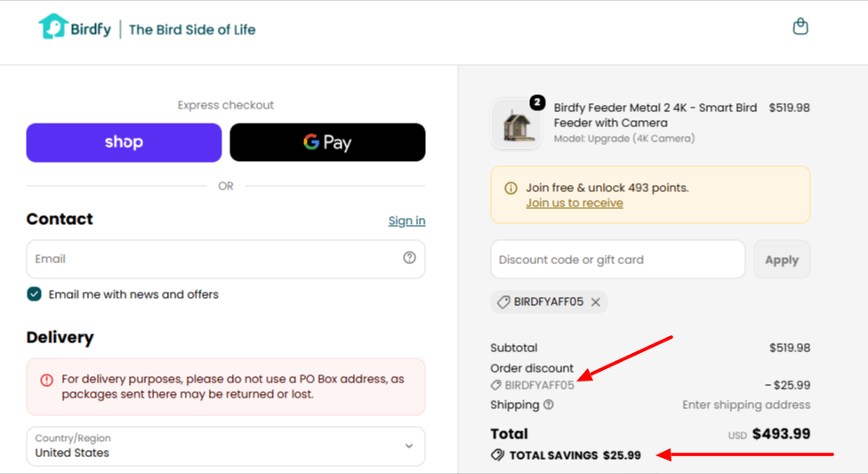Click the email help question mark icon

point(409,258)
